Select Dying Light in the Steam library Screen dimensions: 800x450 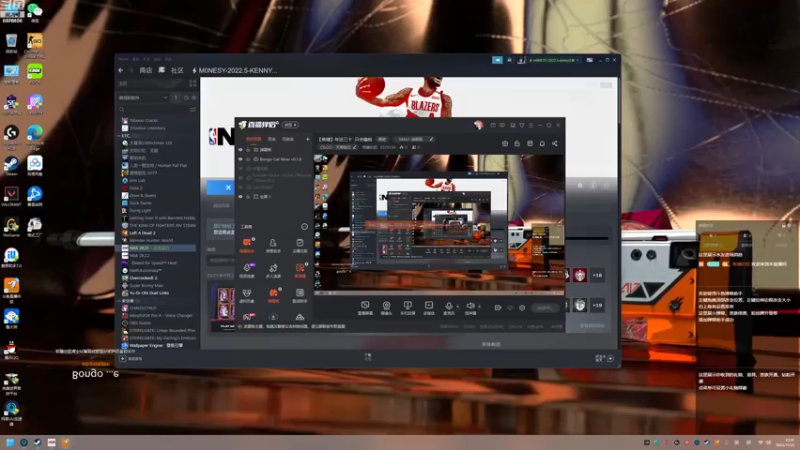coord(140,210)
